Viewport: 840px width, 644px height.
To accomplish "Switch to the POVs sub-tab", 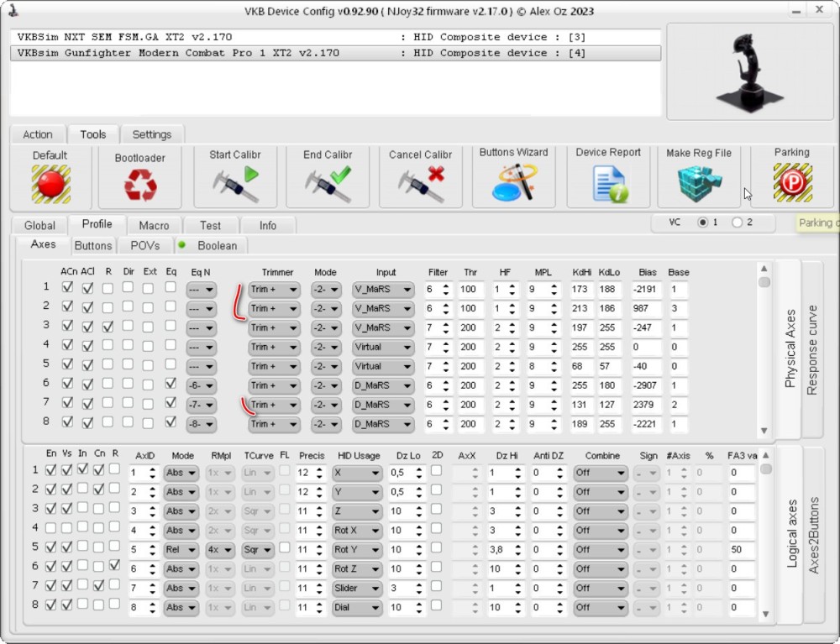I will (x=145, y=246).
